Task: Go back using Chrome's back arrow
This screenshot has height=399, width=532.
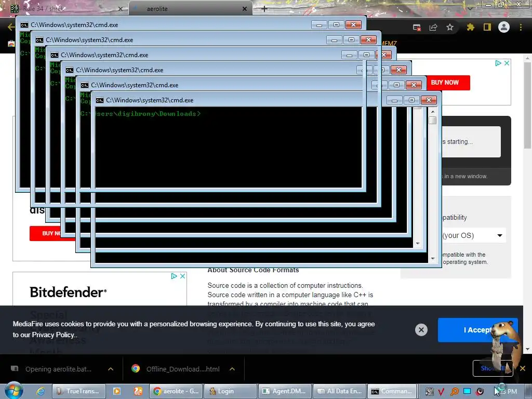Action: click(x=11, y=27)
